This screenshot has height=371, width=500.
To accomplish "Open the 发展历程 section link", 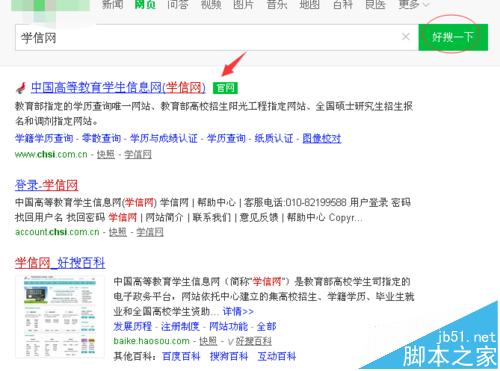I will 133,326.
